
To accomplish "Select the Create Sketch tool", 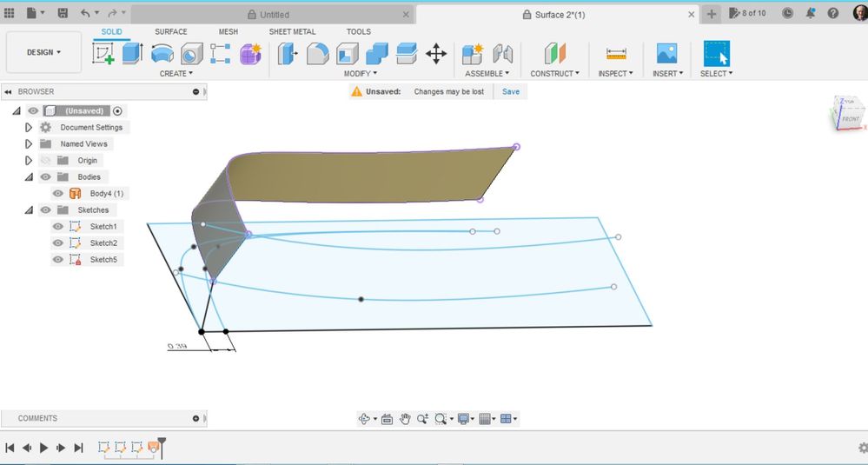I will pos(103,54).
